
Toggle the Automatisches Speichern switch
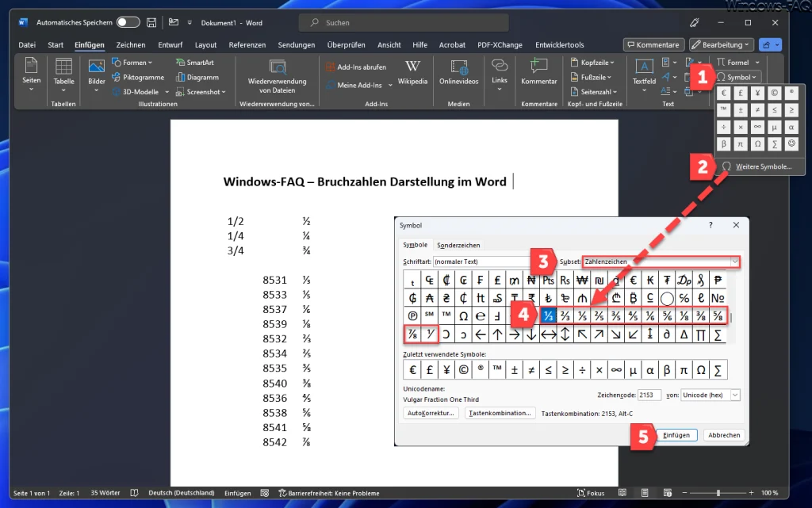pos(128,22)
